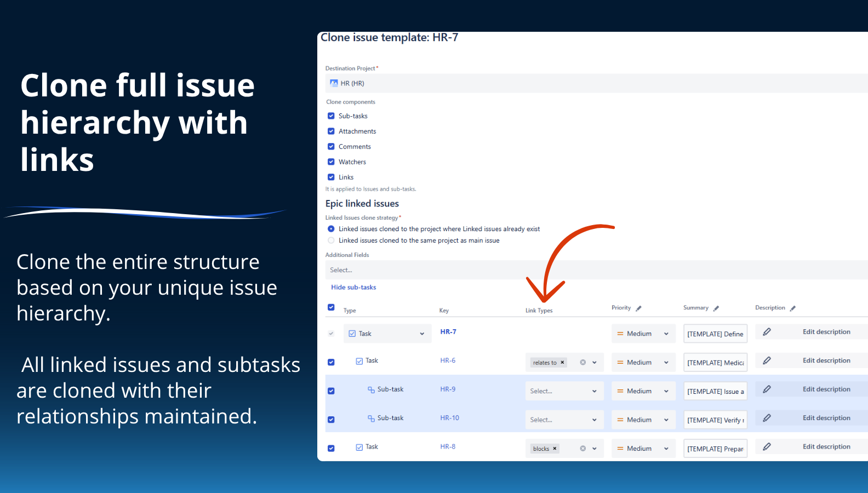Click the '[TEMPLATE] Verify' summary field
868x493 pixels.
pos(715,420)
